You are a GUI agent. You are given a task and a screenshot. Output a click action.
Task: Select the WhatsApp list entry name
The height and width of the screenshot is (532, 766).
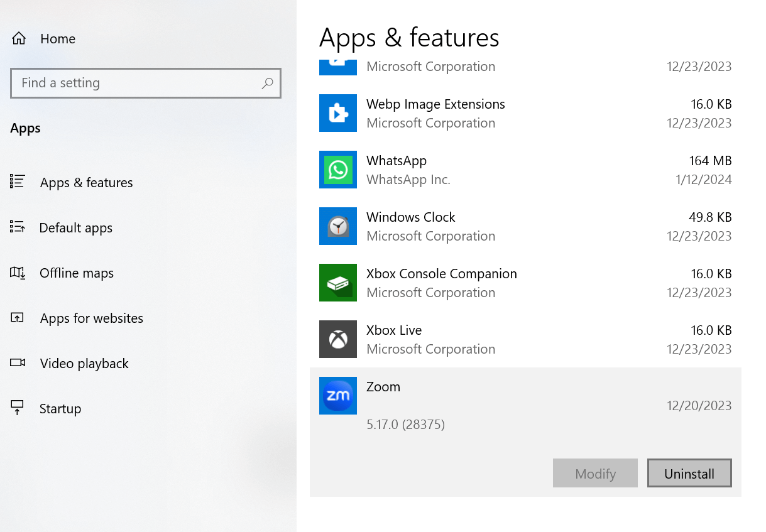pos(397,161)
